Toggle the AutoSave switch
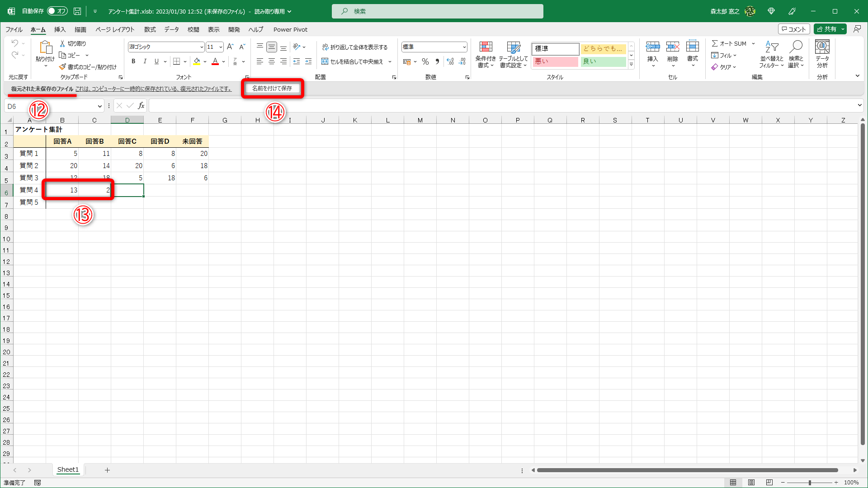Viewport: 868px width, 488px height. [57, 11]
